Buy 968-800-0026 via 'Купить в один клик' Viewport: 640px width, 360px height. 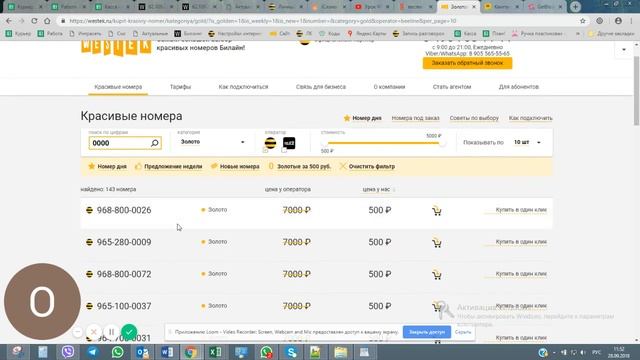click(x=521, y=210)
